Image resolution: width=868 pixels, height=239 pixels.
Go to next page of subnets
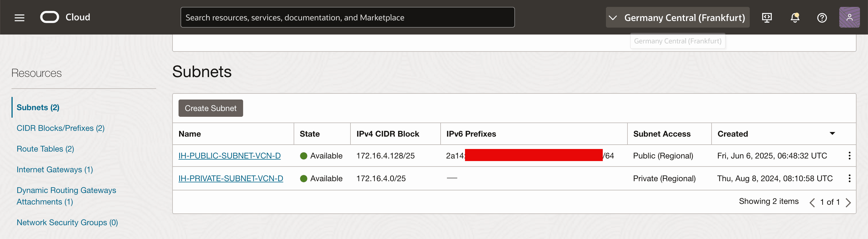click(x=848, y=202)
